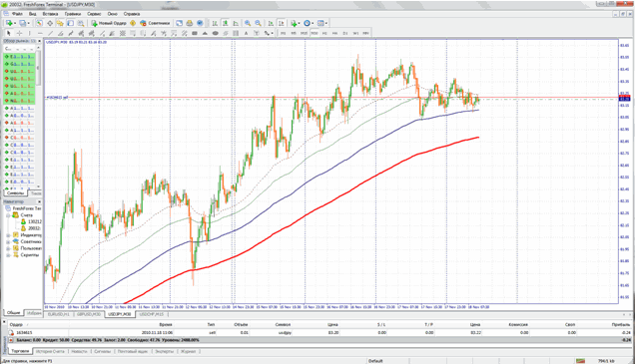Toggle chart auto-scroll button
The width and height of the screenshot is (635, 364).
coord(271,23)
